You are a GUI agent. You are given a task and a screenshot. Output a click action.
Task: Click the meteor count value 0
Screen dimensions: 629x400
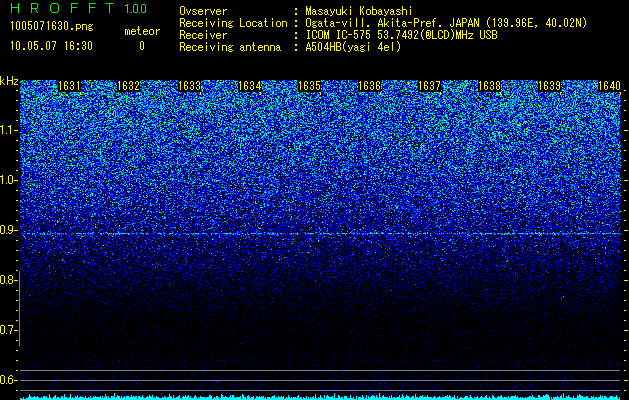point(142,46)
